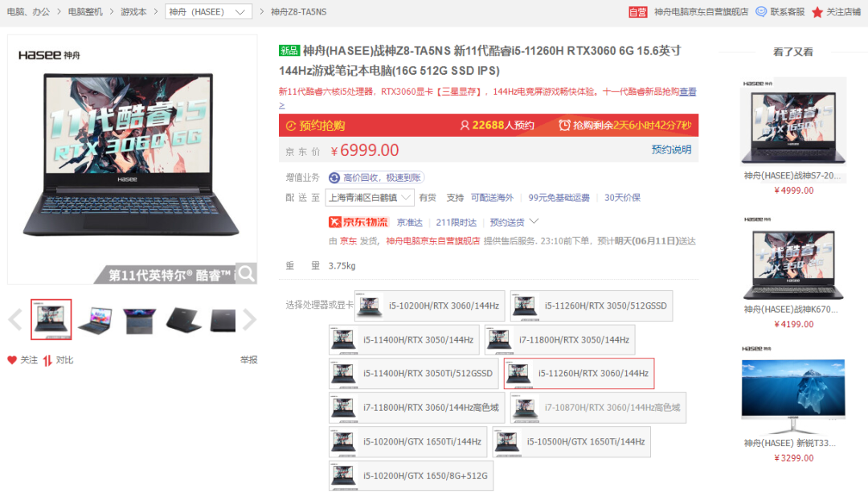Viewport: 868px width, 496px height.
Task: Expand the 上海青浦区白鹤镇 delivery address dropdown
Action: 369,198
